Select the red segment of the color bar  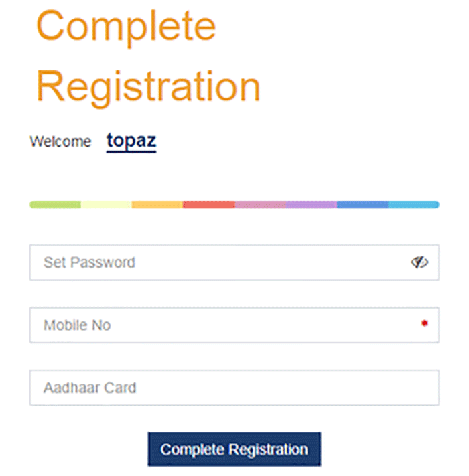(209, 205)
